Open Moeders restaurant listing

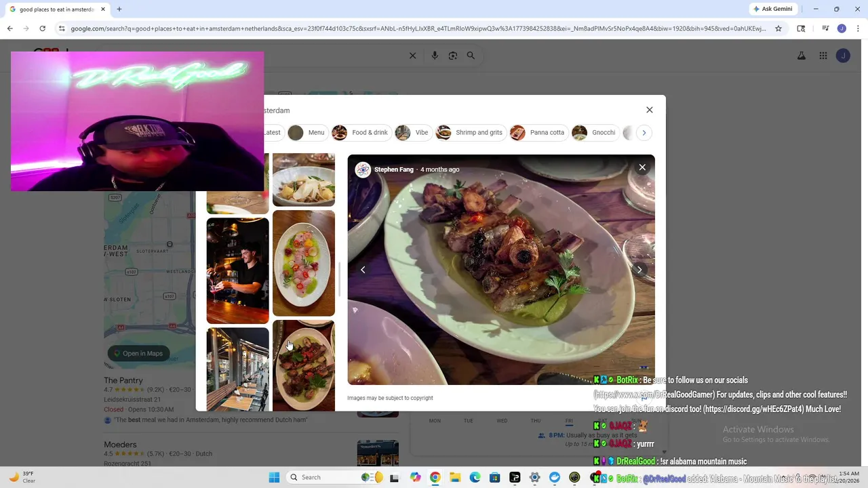pos(120,445)
